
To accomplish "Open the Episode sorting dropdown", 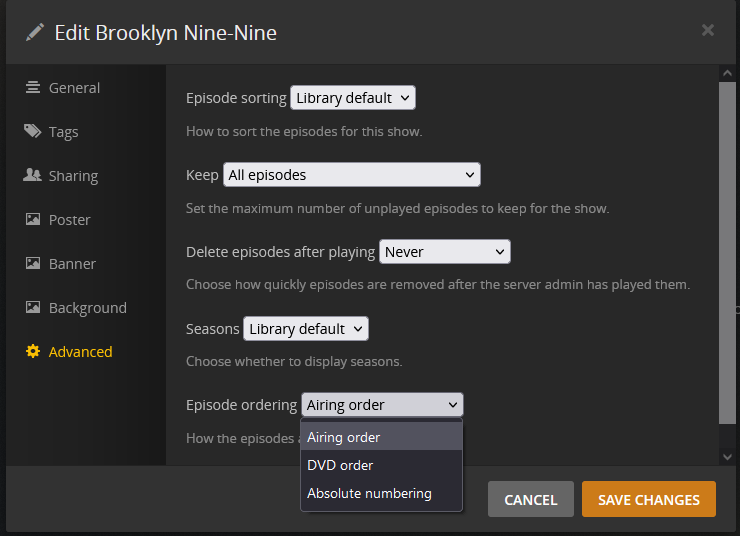I will coord(352,98).
